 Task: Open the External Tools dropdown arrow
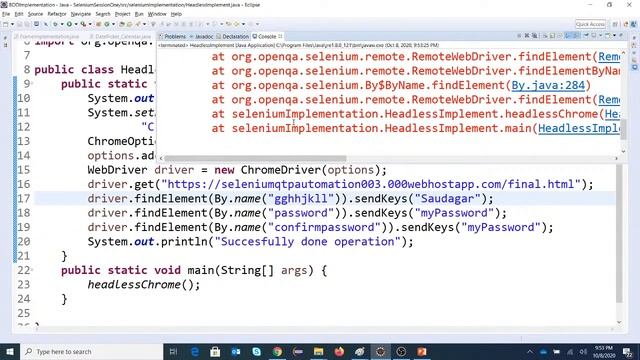(x=90, y=24)
